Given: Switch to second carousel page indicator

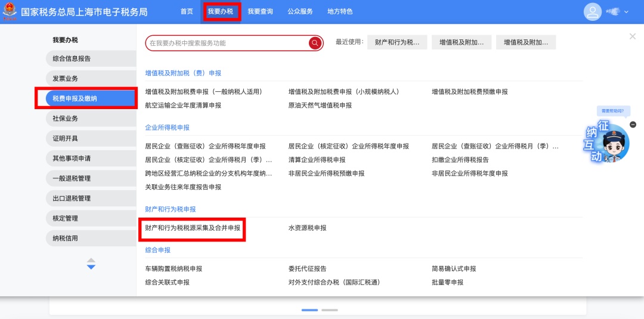Looking at the screenshot, I should (x=329, y=310).
